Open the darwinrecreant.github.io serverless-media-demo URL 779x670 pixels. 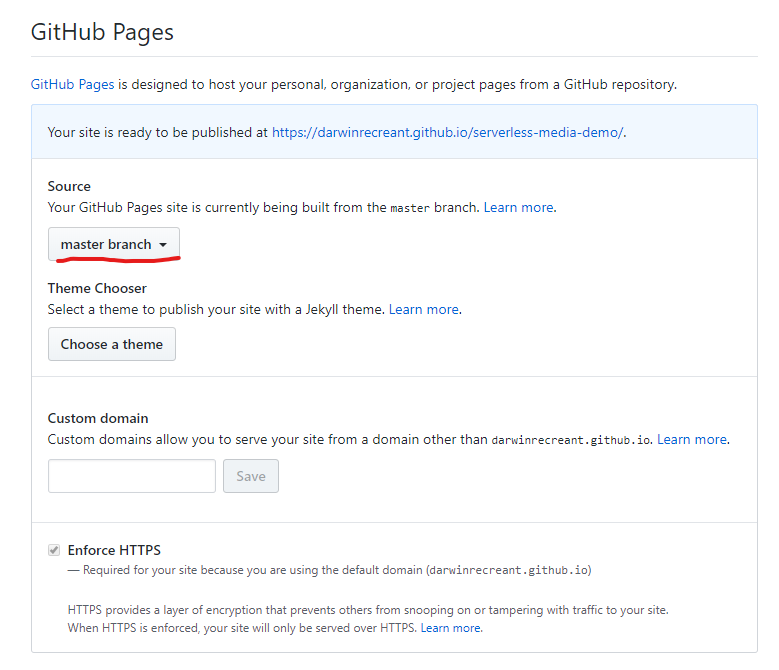click(x=448, y=133)
